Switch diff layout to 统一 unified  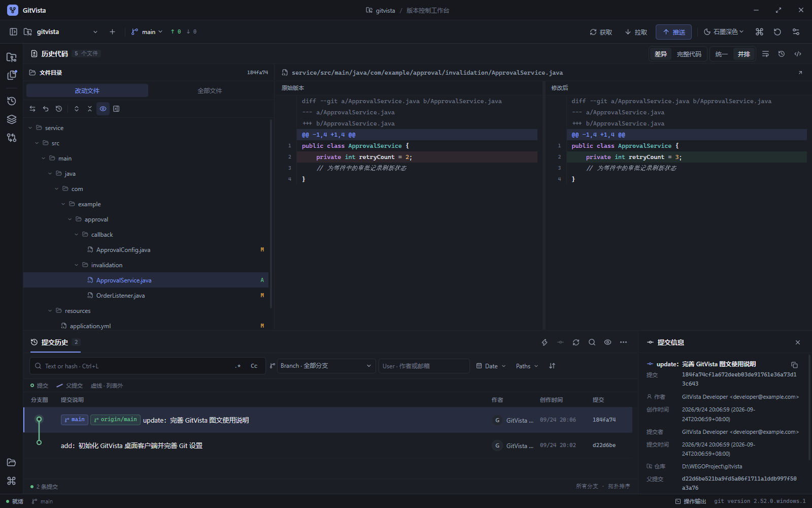[721, 54]
